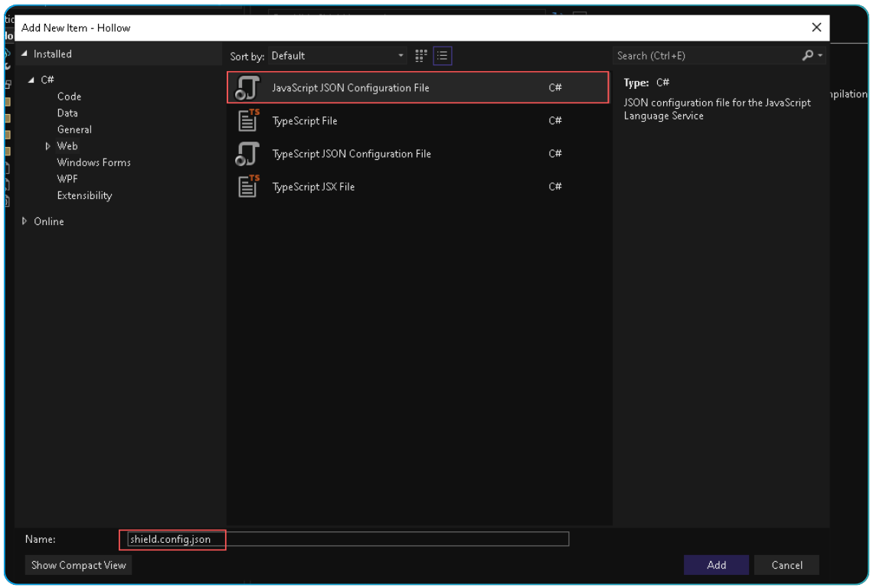Select the Extensibility category
Screen dimensions: 873x588
84,195
